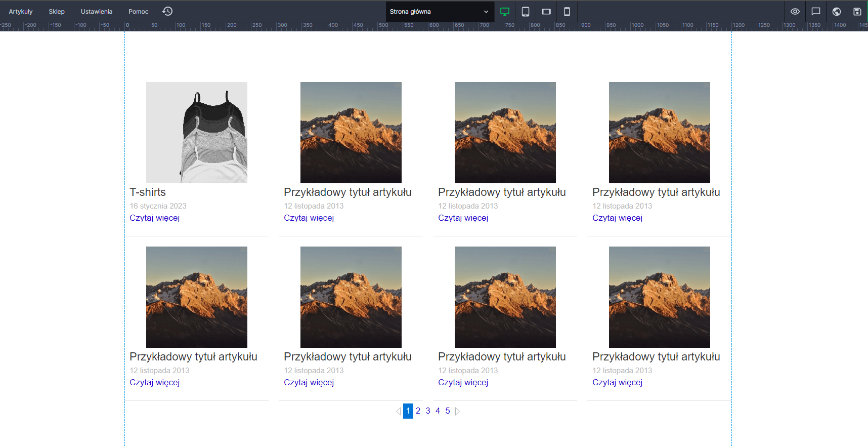
Task: Open the T-shirts article title
Action: (x=148, y=192)
